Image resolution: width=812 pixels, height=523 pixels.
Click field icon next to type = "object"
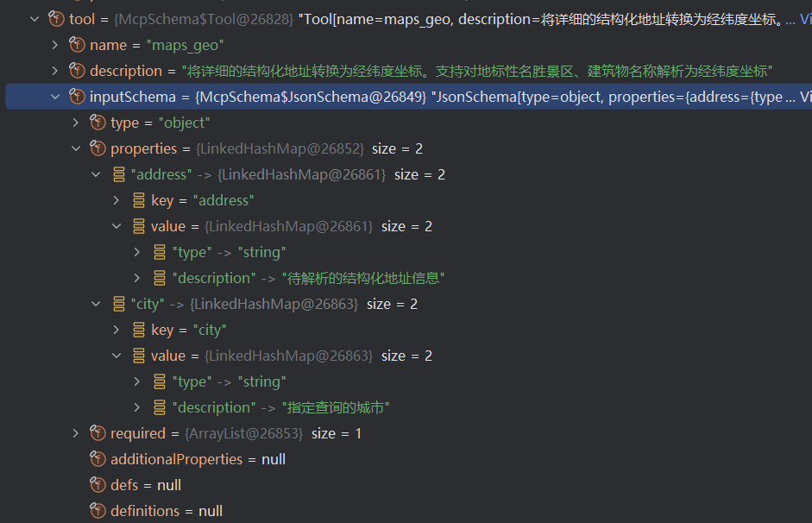(98, 123)
